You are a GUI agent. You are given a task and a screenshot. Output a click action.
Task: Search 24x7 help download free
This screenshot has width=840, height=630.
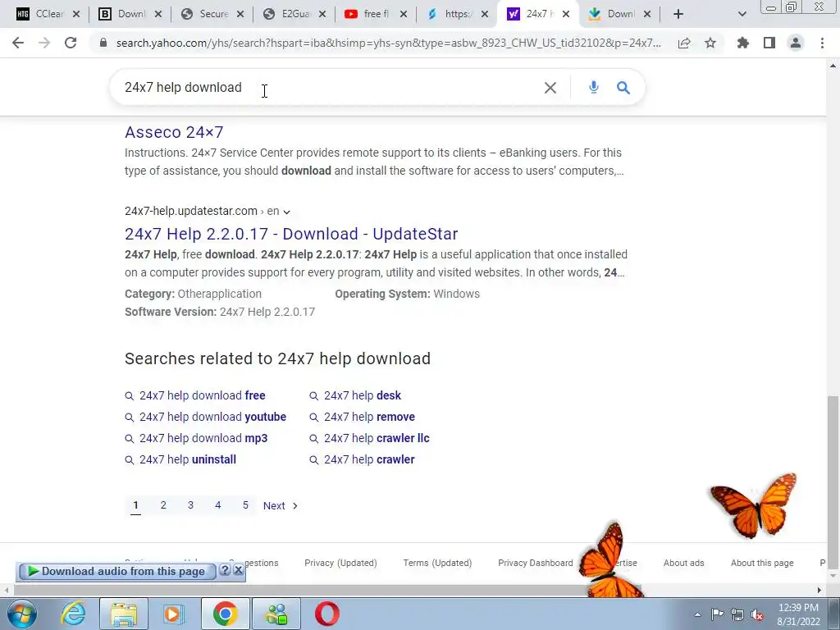tap(202, 395)
